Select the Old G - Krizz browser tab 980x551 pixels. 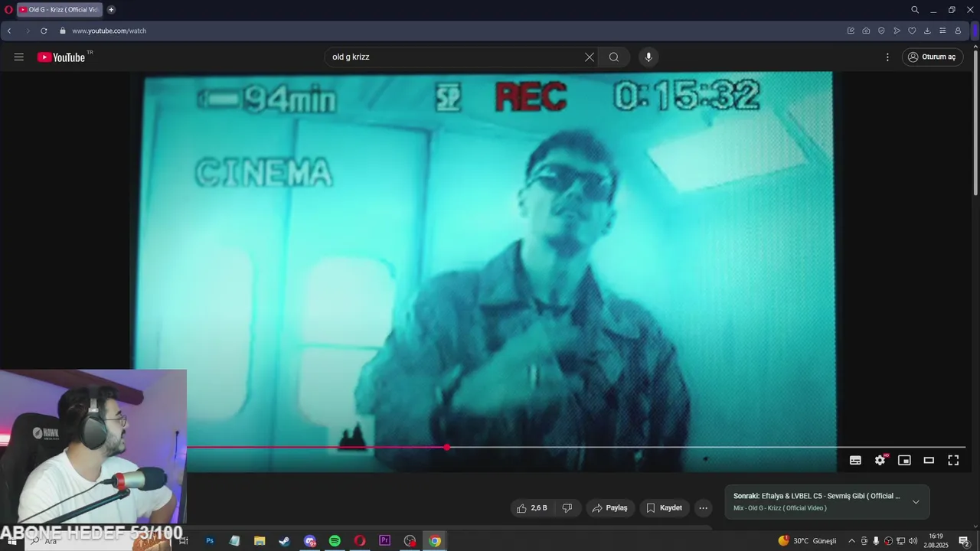(59, 10)
